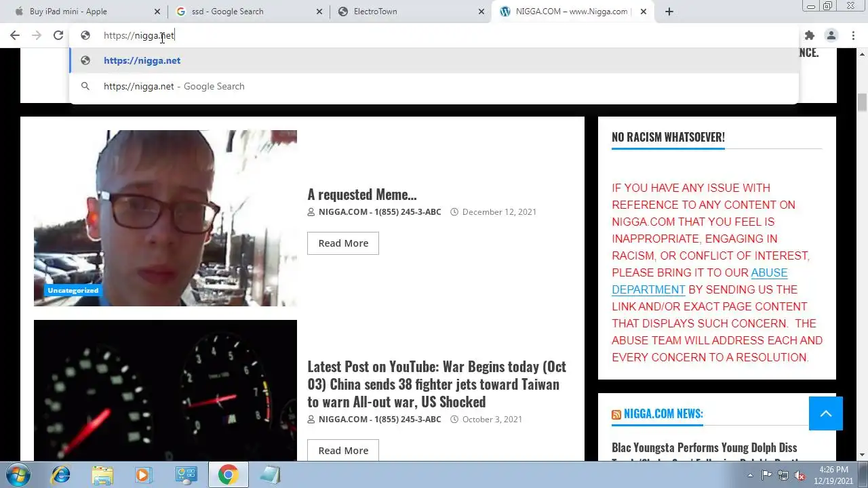Click the author link on the China post

[x=380, y=420]
